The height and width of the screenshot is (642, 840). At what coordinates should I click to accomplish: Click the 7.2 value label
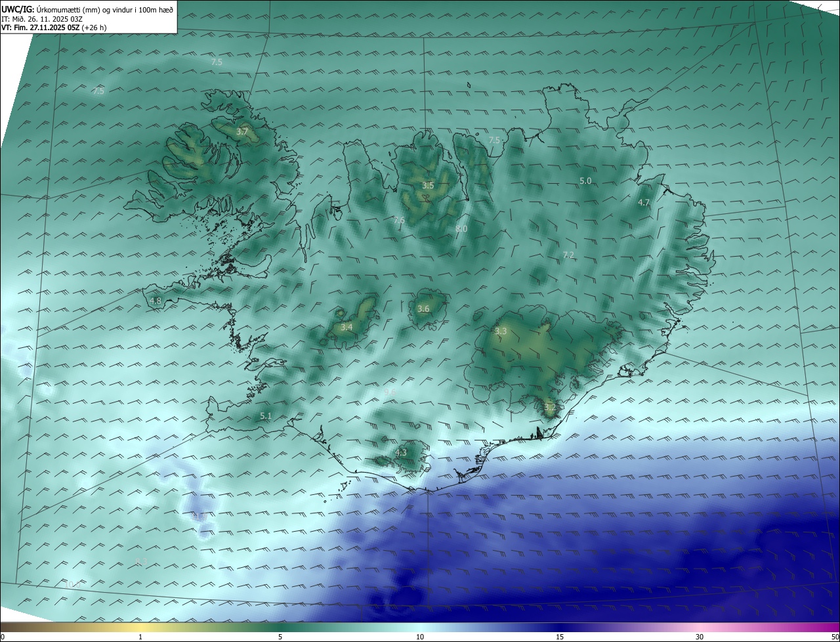(569, 255)
